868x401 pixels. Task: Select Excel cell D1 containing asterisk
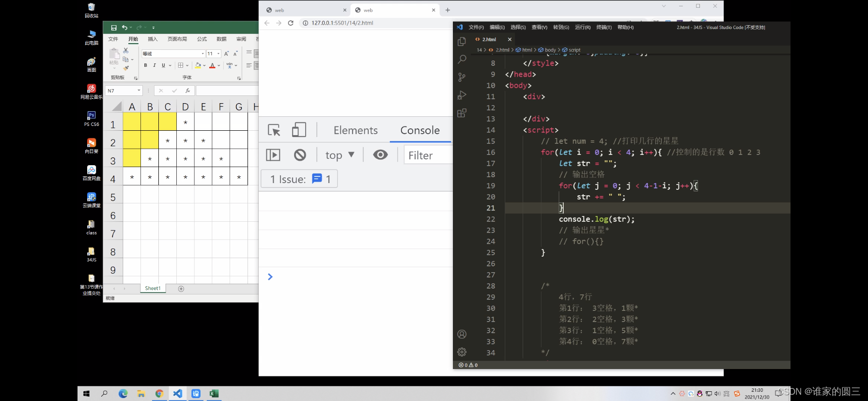(186, 122)
